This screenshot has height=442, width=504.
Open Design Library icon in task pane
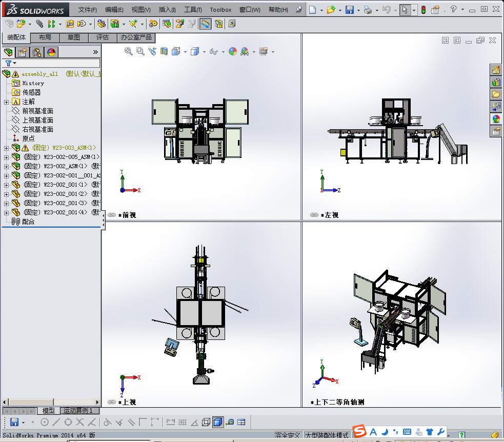click(x=496, y=82)
